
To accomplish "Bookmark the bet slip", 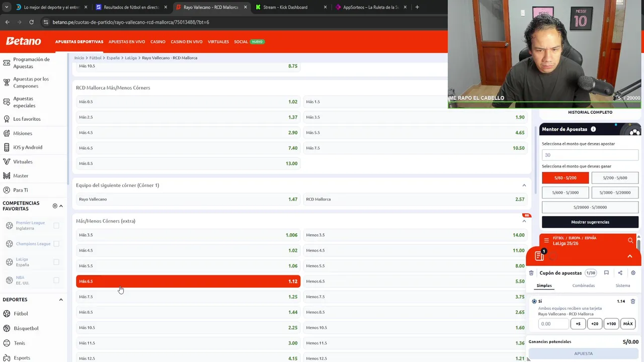I will pyautogui.click(x=606, y=273).
